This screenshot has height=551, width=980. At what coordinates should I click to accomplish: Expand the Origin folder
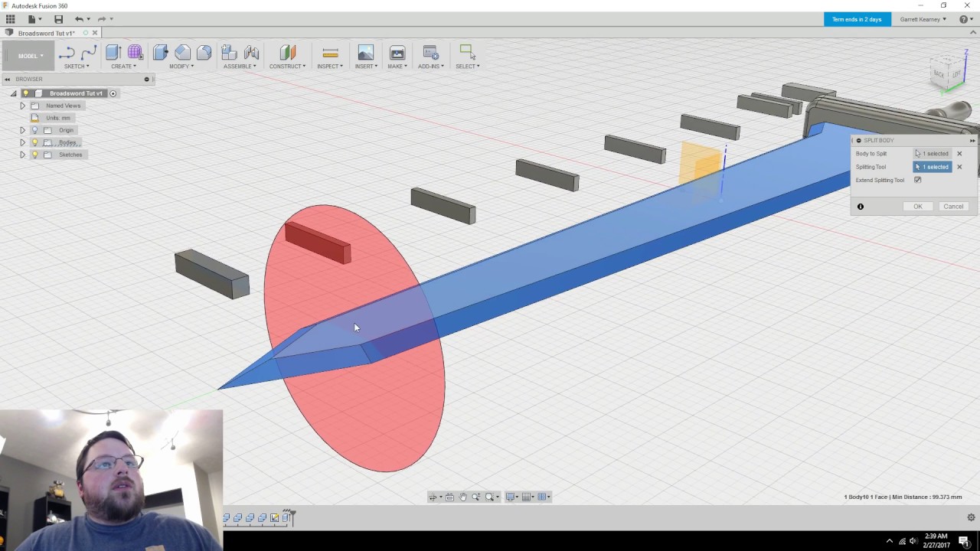click(22, 130)
